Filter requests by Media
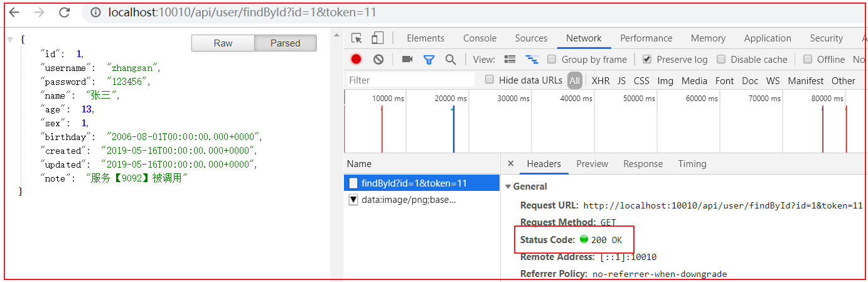Image resolution: width=868 pixels, height=282 pixels. [694, 80]
